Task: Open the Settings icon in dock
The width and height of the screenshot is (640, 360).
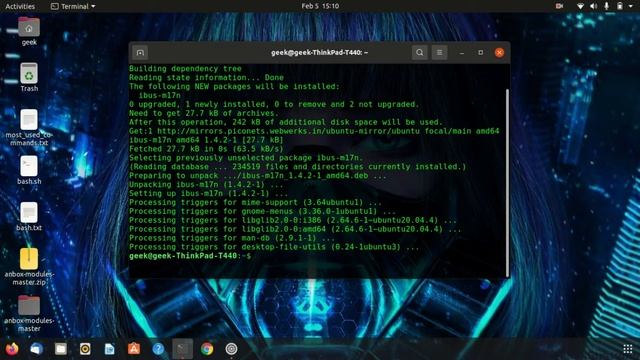Action: click(x=231, y=349)
